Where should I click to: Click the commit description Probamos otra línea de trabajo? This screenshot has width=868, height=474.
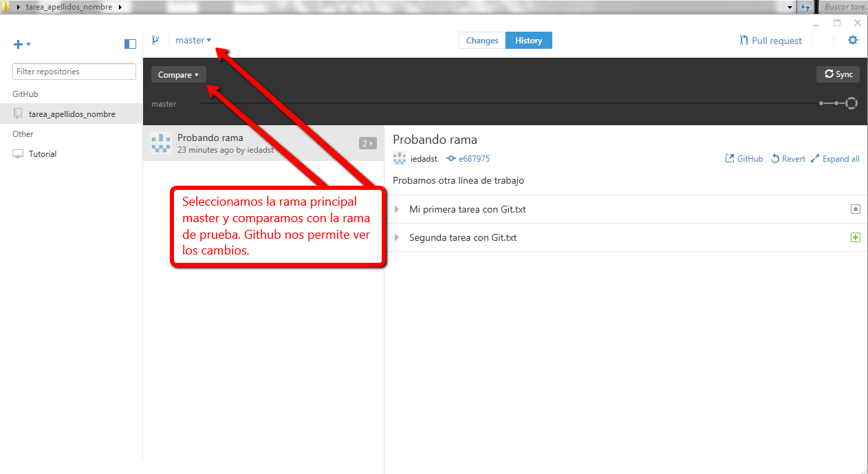click(458, 180)
